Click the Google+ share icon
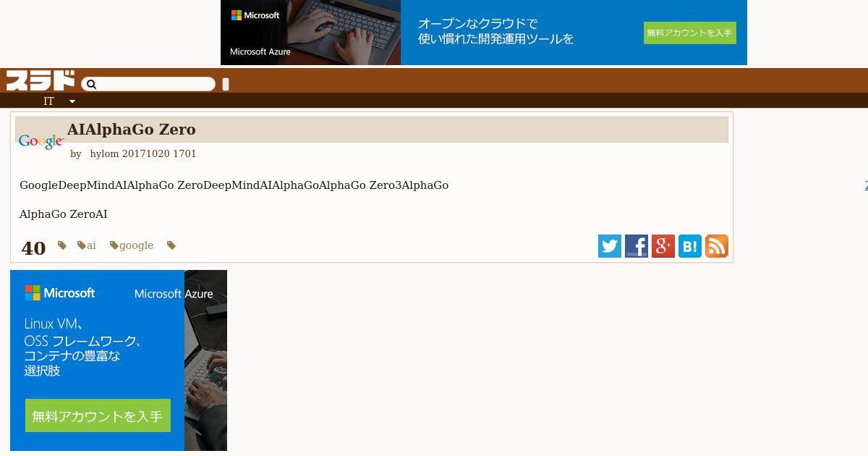 [663, 246]
